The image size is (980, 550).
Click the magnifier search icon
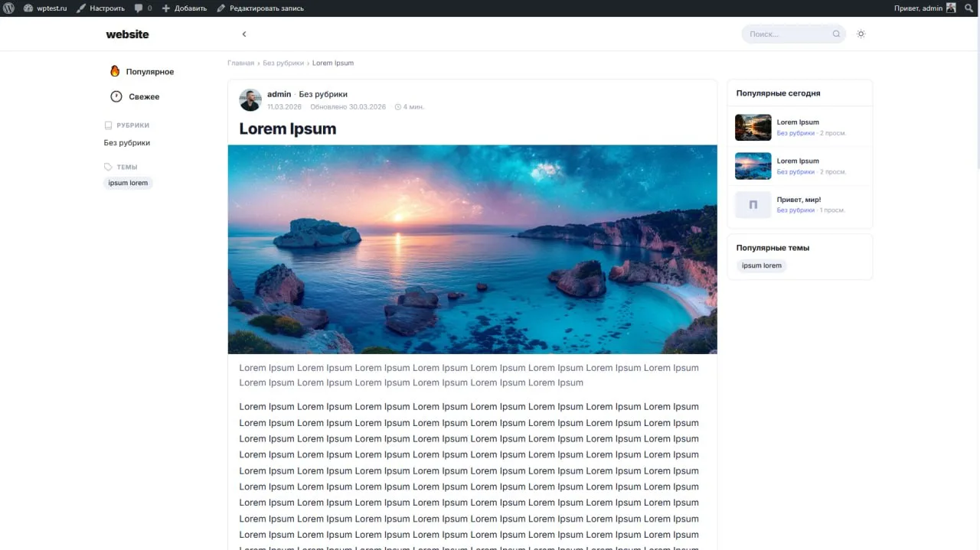pos(836,34)
